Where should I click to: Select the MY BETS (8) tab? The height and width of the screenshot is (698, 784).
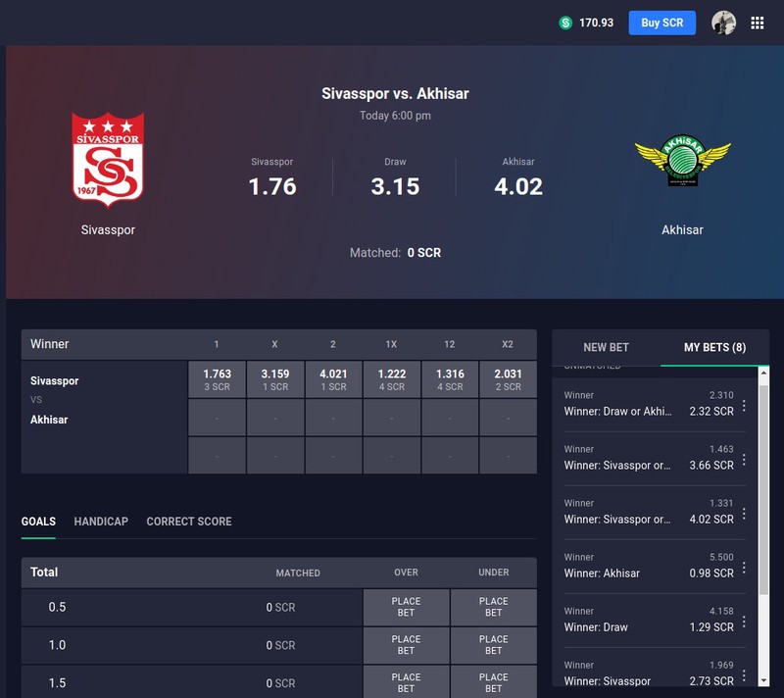(714, 347)
